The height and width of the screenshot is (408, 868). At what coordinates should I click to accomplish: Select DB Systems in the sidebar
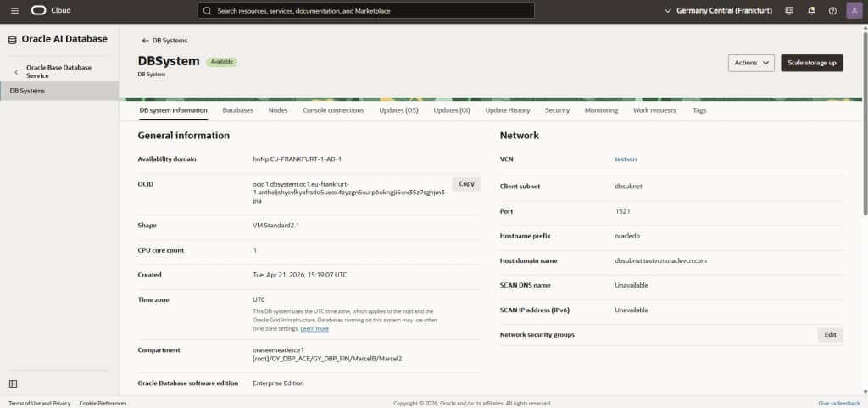[59, 91]
